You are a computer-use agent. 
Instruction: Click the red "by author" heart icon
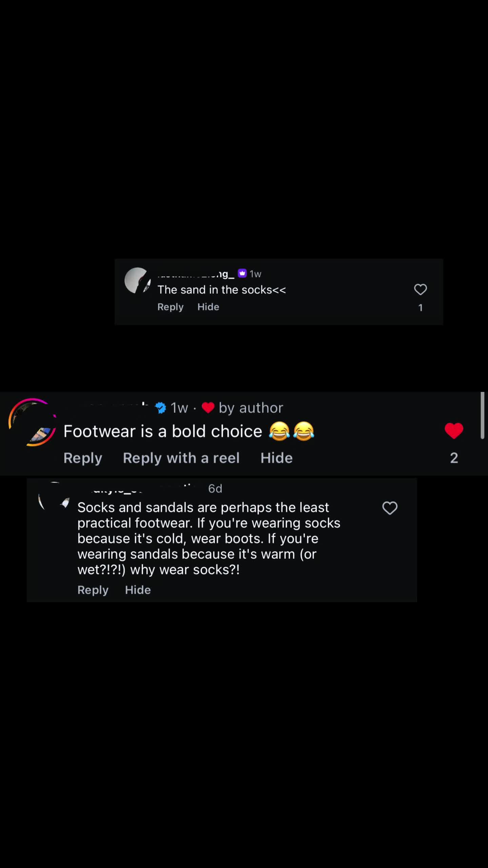coord(208,408)
